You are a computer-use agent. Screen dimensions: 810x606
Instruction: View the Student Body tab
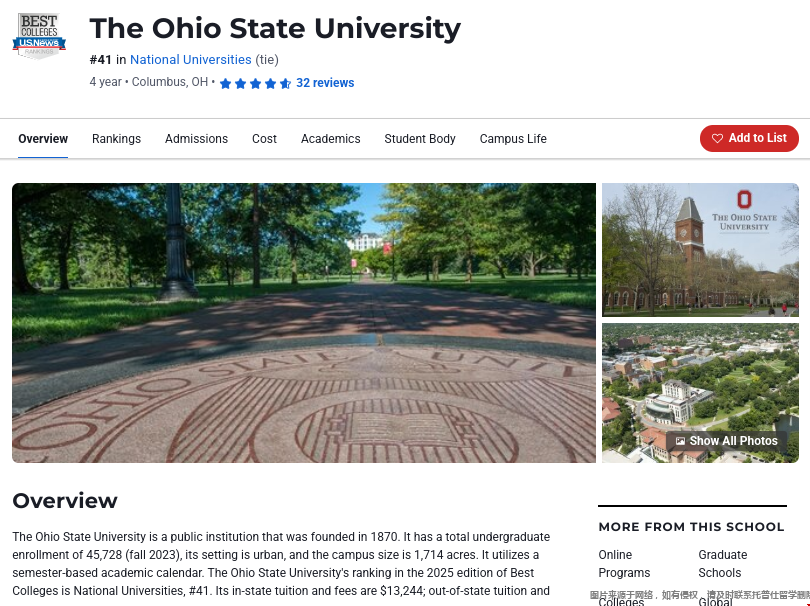[420, 139]
